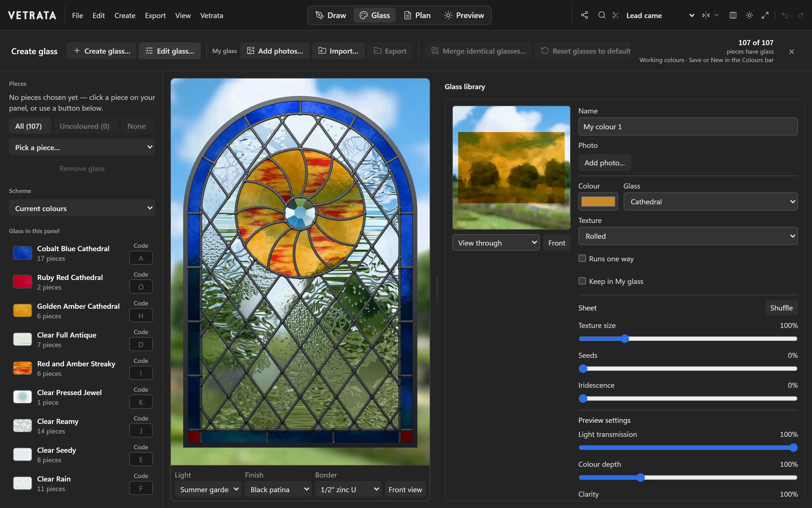Toggle the Front view button under panel

pos(405,490)
